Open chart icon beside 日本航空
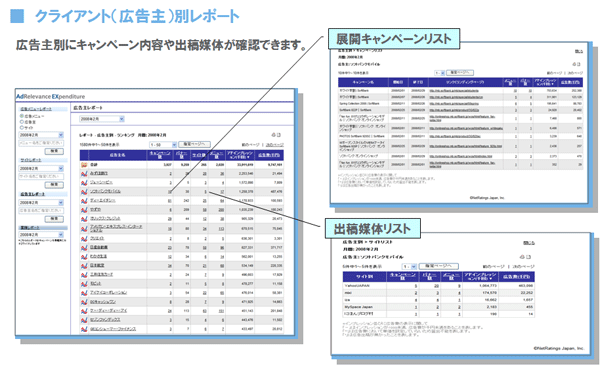Image resolution: width=600 pixels, height=383 pixels. 84,266
